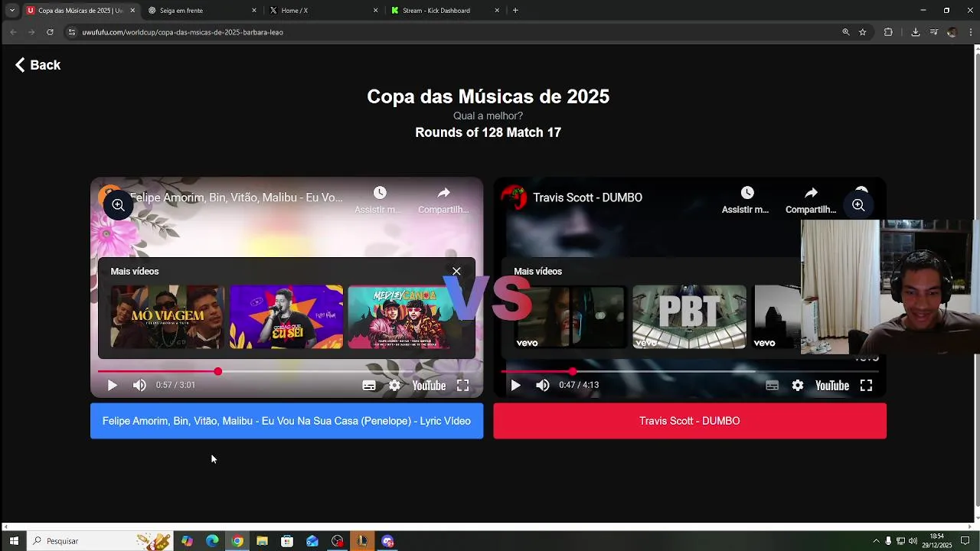View site information icon in address bar
This screenshot has height=551, width=980.
pyautogui.click(x=72, y=32)
